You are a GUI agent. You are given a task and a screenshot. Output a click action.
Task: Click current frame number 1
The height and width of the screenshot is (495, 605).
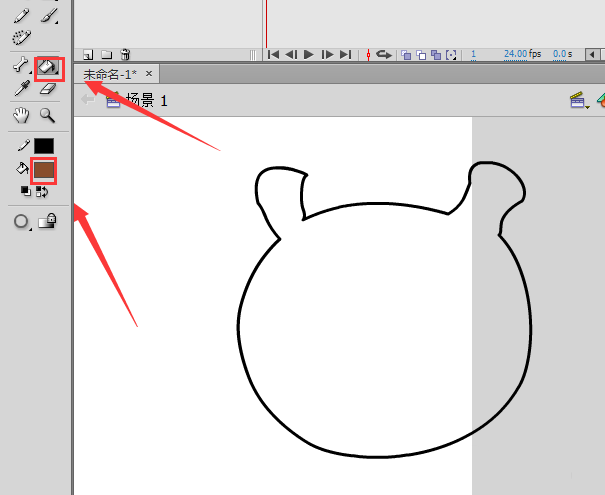[473, 54]
